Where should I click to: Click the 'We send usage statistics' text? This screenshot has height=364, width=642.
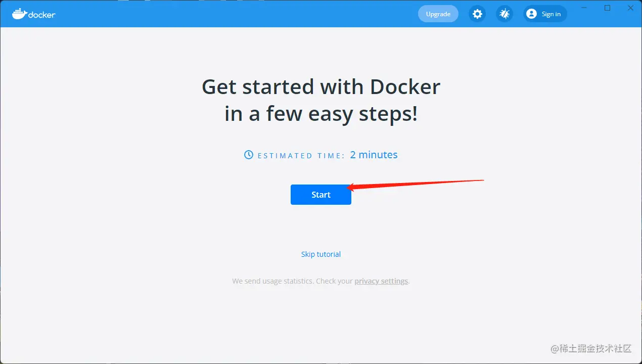(x=273, y=281)
